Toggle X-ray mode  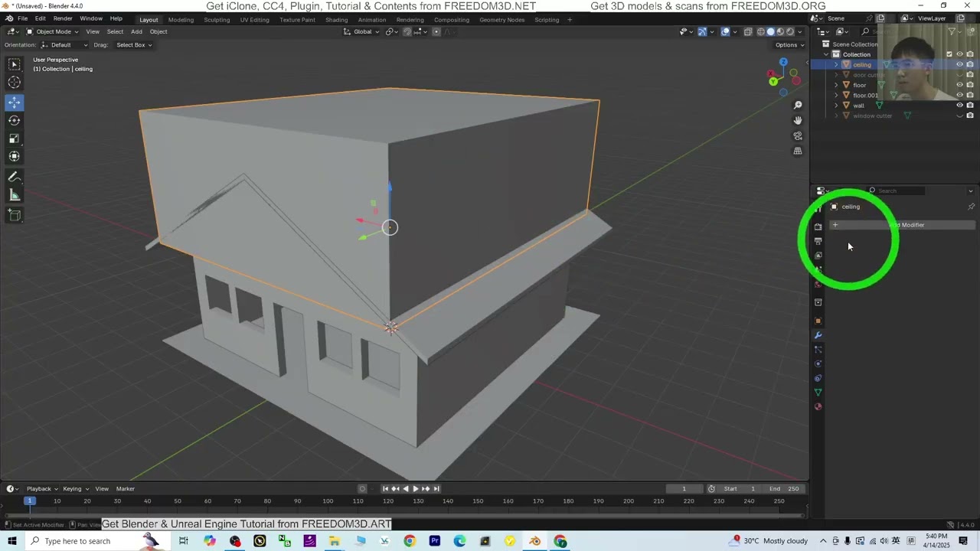coord(748,31)
